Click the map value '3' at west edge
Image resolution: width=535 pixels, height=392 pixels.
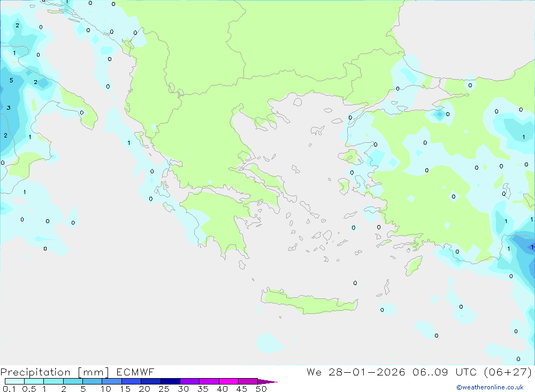tap(9, 108)
